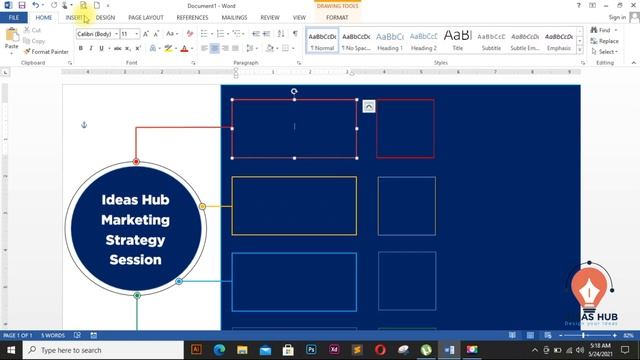Open the Font dialog launcher
Image resolution: width=640 pixels, height=360 pixels.
pyautogui.click(x=193, y=63)
